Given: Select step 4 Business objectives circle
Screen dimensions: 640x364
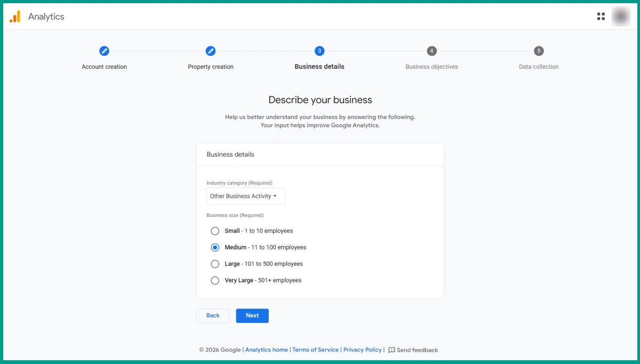Looking at the screenshot, I should pos(431,51).
